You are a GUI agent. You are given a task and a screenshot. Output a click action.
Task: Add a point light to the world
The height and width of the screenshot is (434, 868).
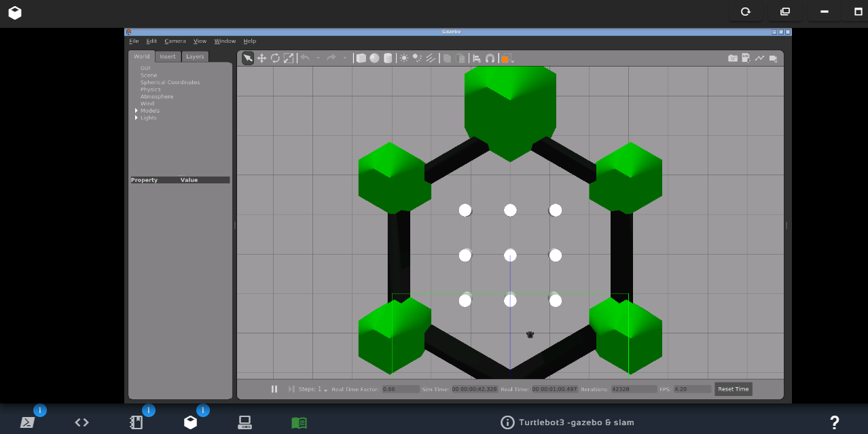click(x=403, y=58)
